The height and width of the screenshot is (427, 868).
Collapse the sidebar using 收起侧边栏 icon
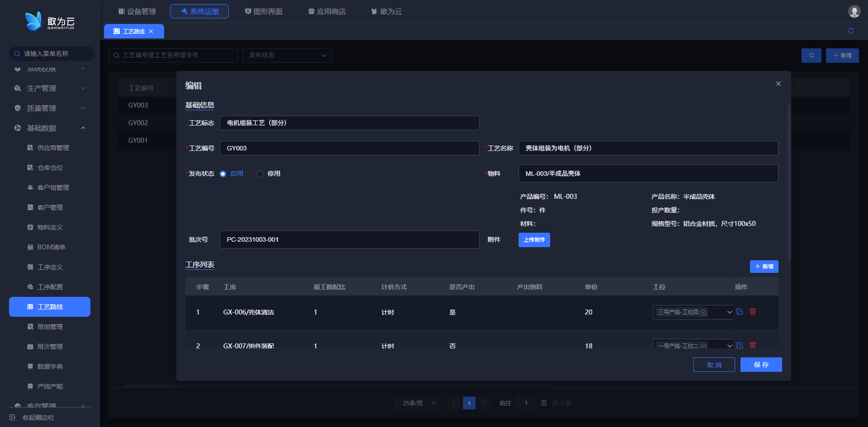[12, 418]
